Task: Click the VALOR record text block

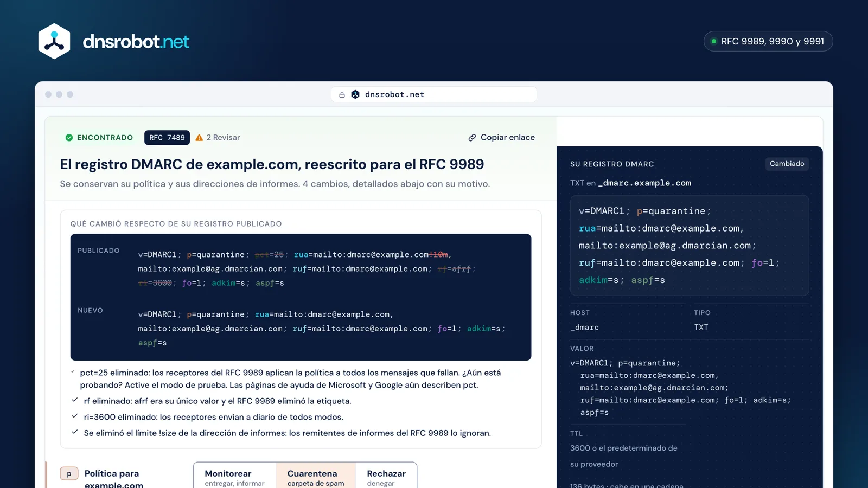Action: coord(680,388)
